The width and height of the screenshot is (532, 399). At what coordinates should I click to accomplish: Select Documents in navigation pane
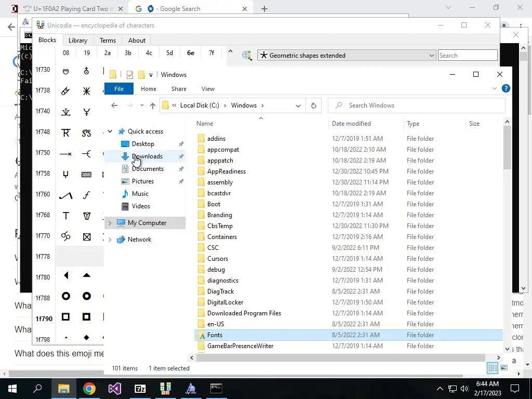pos(144,169)
